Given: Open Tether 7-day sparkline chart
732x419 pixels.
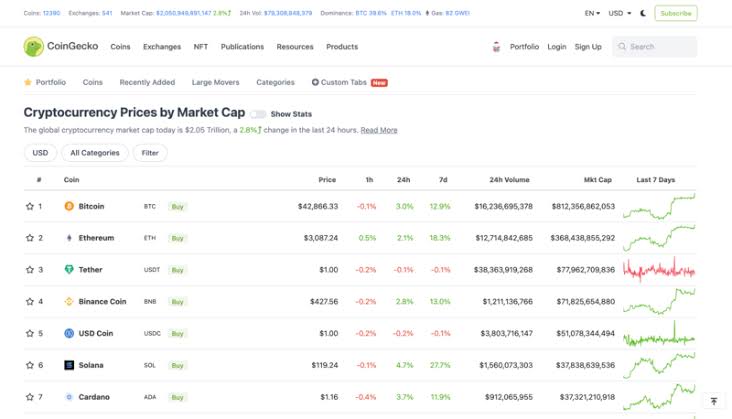Looking at the screenshot, I should click(659, 270).
